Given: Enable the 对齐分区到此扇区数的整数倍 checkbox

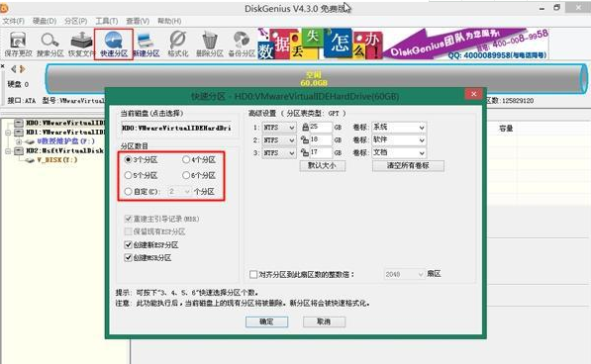Looking at the screenshot, I should 253,274.
